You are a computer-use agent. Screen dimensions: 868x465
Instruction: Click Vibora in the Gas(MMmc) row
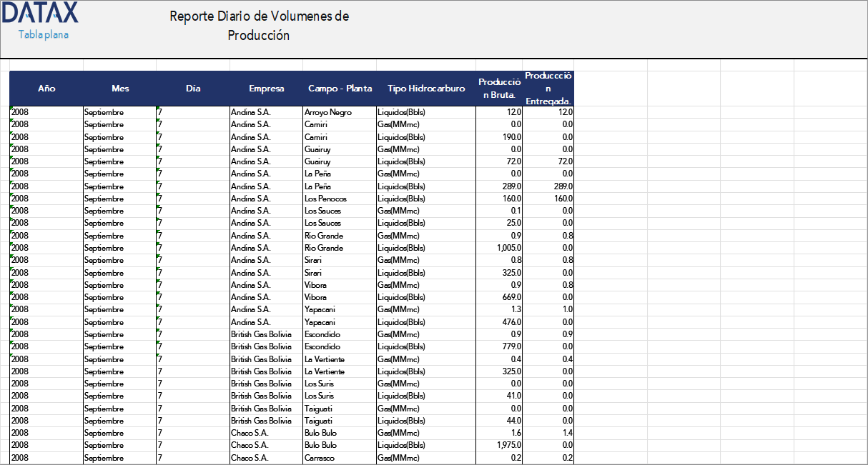pyautogui.click(x=315, y=285)
